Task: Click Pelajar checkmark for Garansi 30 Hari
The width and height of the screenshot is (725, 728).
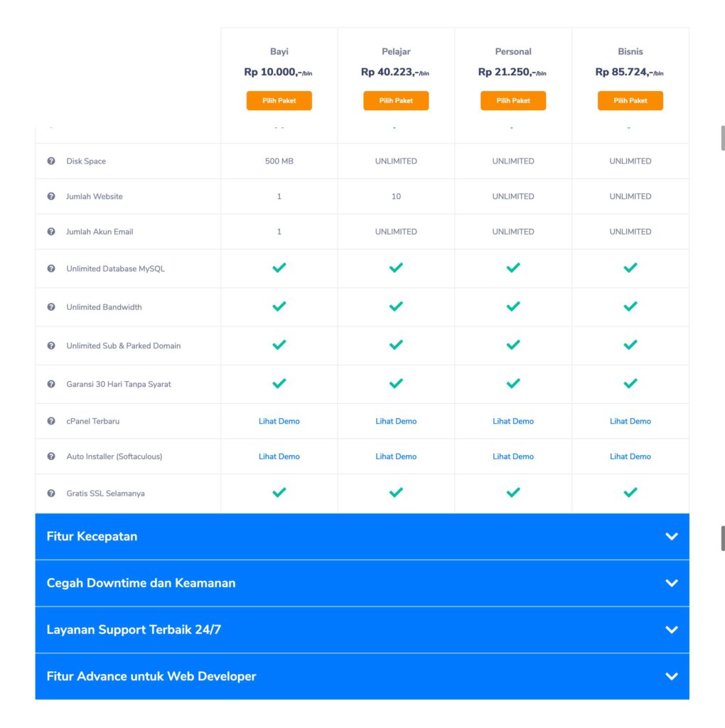Action: (x=396, y=383)
